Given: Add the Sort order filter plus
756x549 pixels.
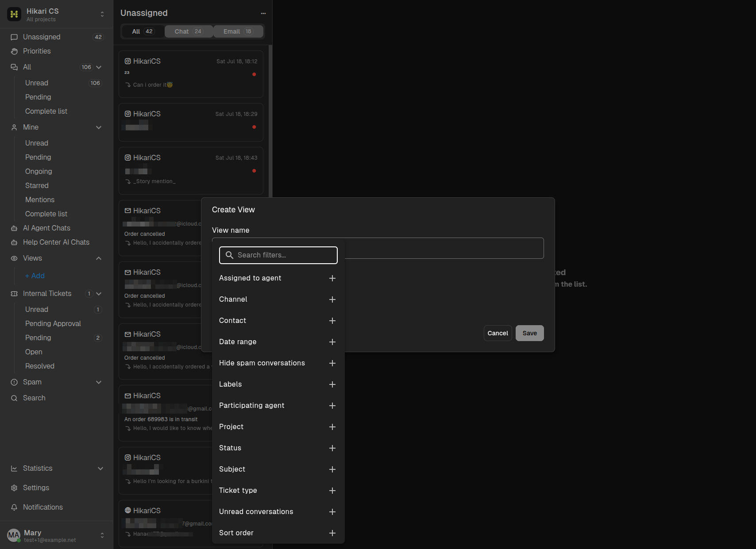Looking at the screenshot, I should (332, 533).
